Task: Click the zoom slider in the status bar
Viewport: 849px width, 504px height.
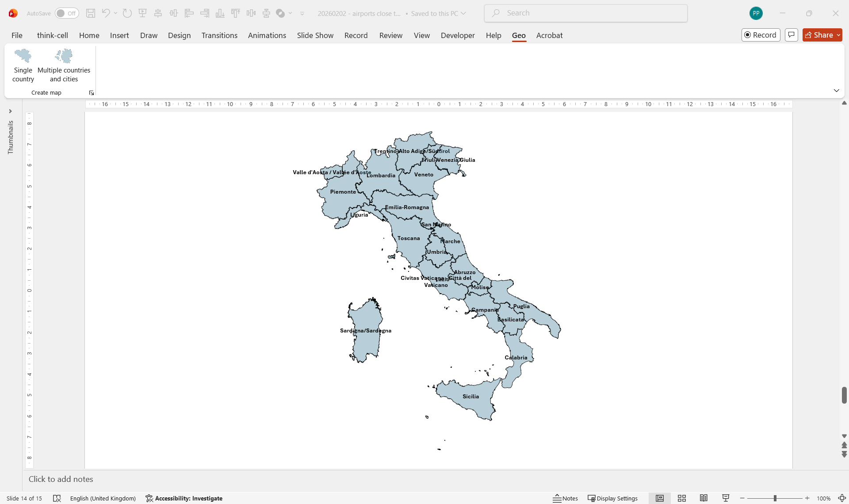Action: click(x=774, y=498)
